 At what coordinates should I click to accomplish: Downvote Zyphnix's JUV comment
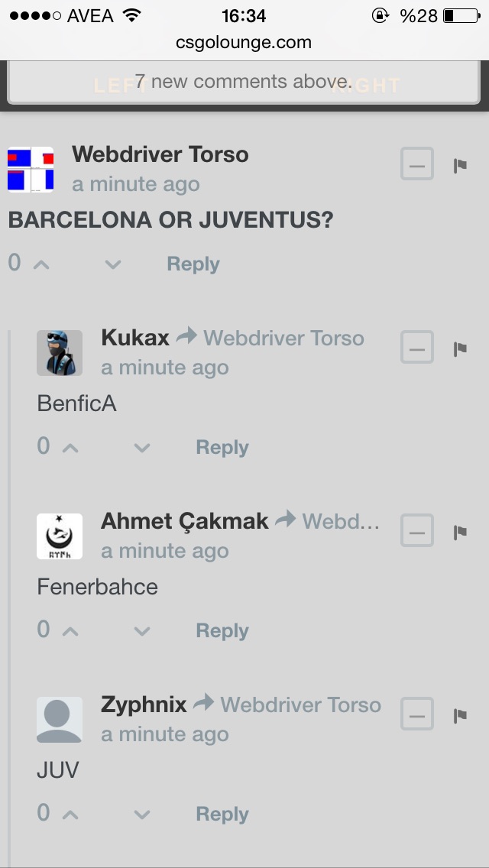pos(142,815)
